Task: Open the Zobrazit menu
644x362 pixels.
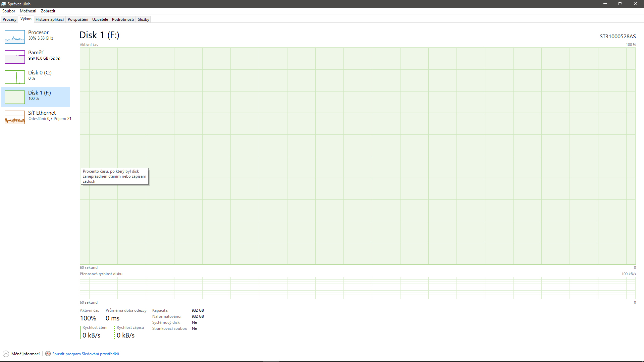Action: click(48, 11)
